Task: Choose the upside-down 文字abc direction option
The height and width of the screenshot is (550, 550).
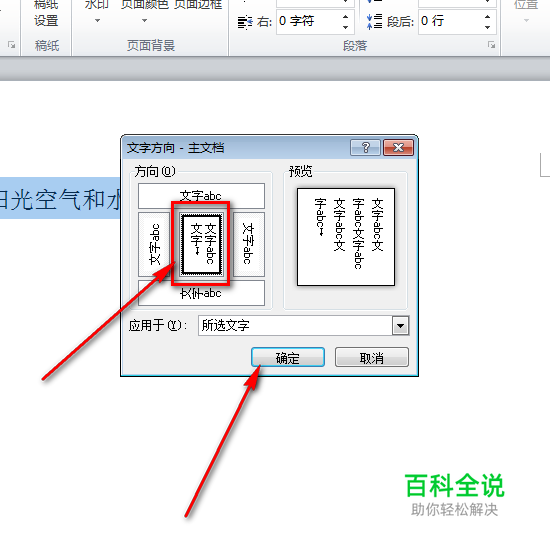Action: [x=201, y=293]
